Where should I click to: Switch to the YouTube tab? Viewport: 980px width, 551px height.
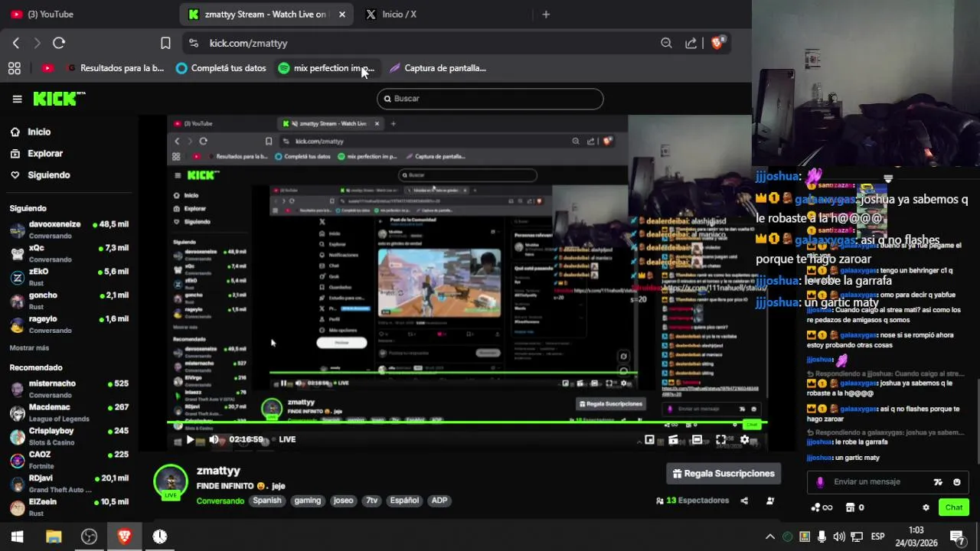click(x=43, y=14)
